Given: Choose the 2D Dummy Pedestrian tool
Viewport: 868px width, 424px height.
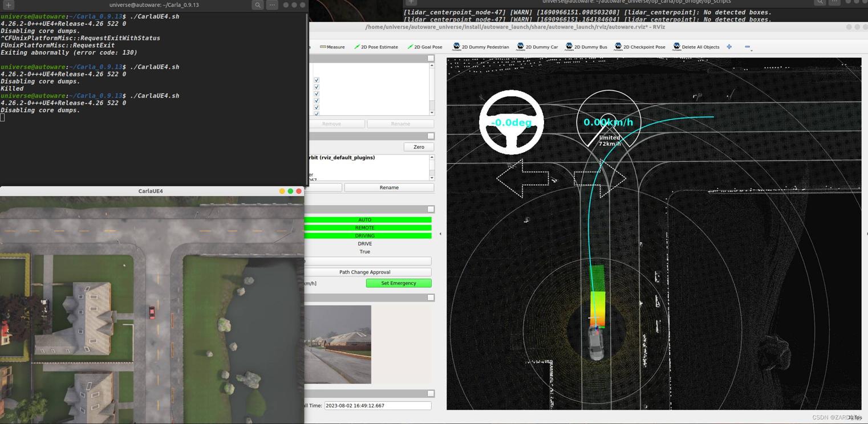Looking at the screenshot, I should click(481, 47).
